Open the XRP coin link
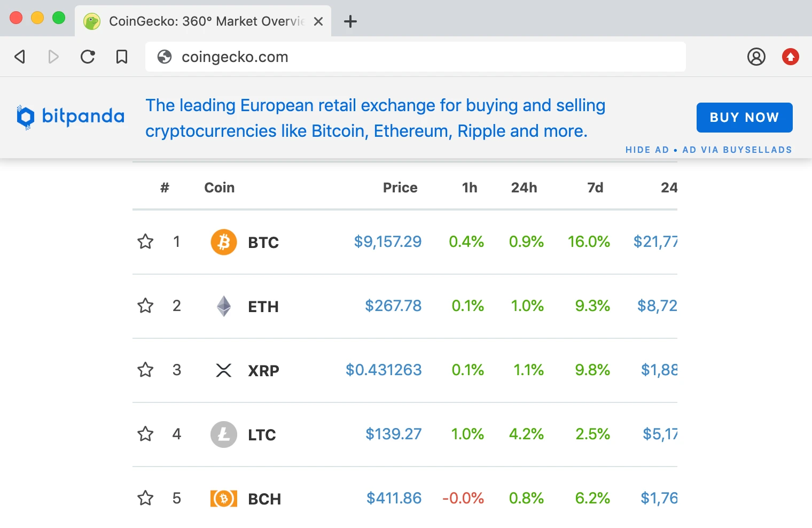The width and height of the screenshot is (812, 528). click(263, 371)
